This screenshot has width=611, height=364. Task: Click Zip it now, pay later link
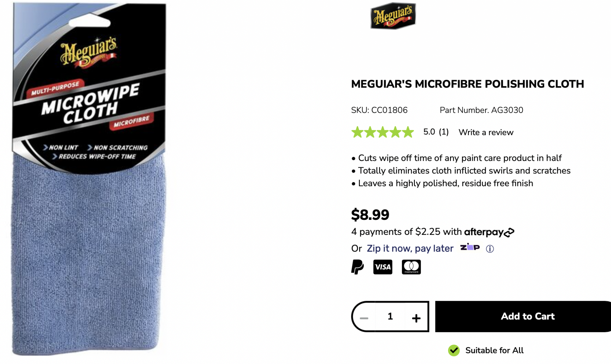tap(410, 248)
